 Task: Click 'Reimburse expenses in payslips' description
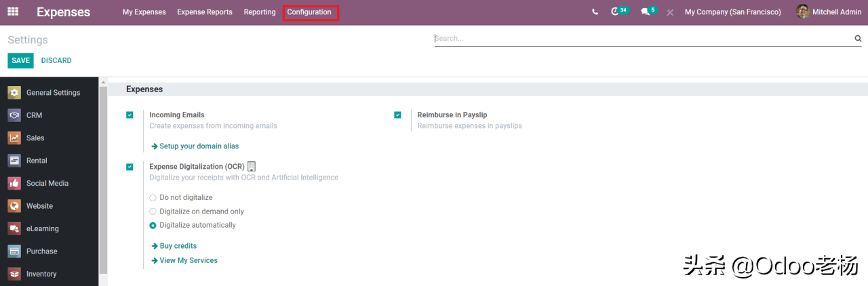(469, 126)
